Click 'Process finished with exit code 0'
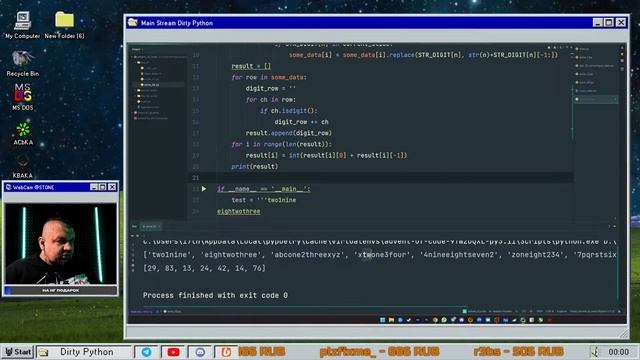Viewport: 640px width, 360px height. point(215,295)
